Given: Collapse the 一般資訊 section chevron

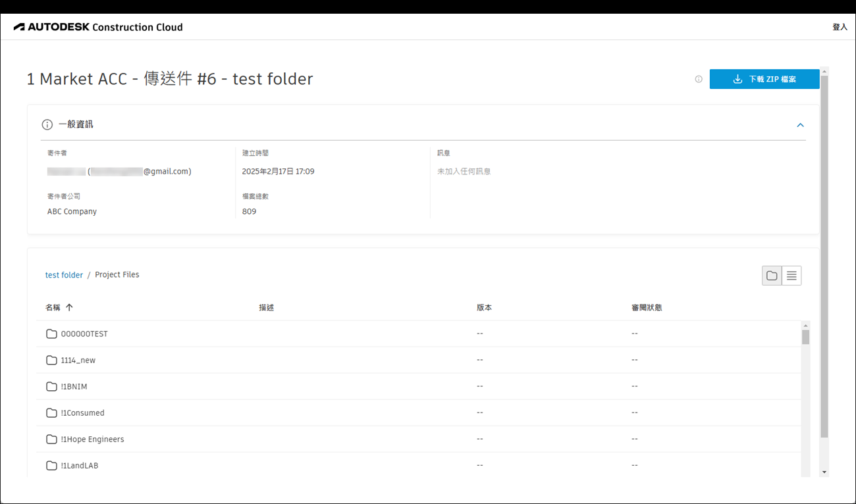Looking at the screenshot, I should point(800,125).
